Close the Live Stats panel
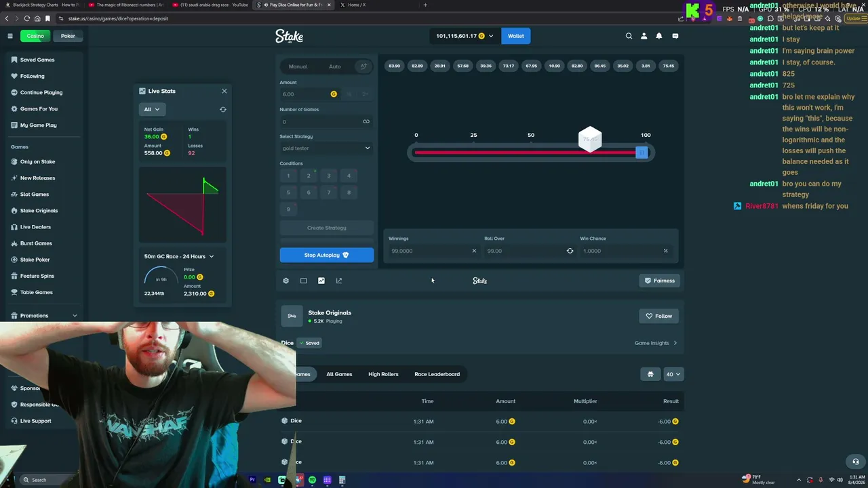This screenshot has height=488, width=868. tap(224, 91)
